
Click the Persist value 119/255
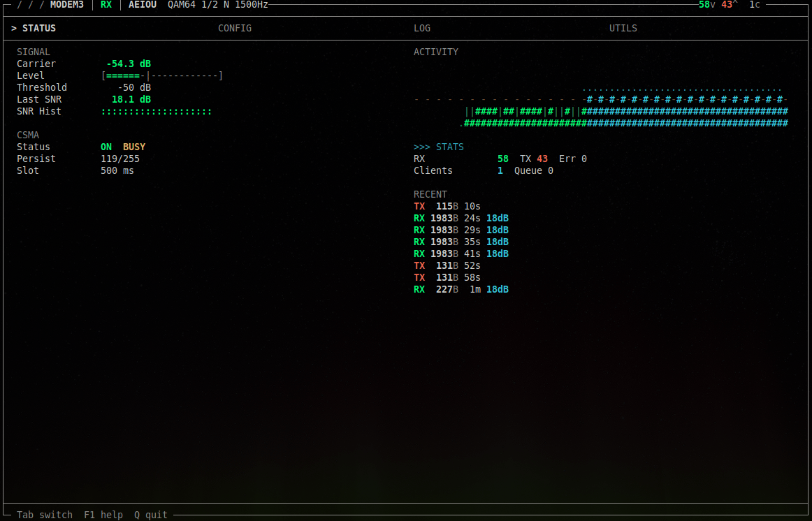(120, 159)
